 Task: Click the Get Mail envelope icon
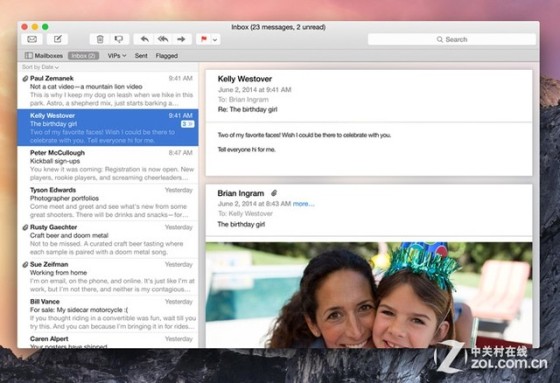pyautogui.click(x=32, y=39)
